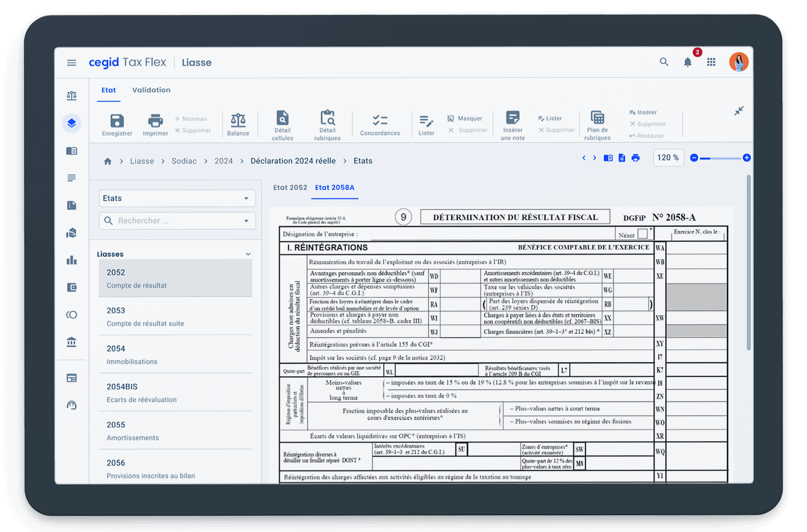This screenshot has width=807, height=532.
Task: Open Détail rubriques from the toolbar
Action: tap(327, 118)
